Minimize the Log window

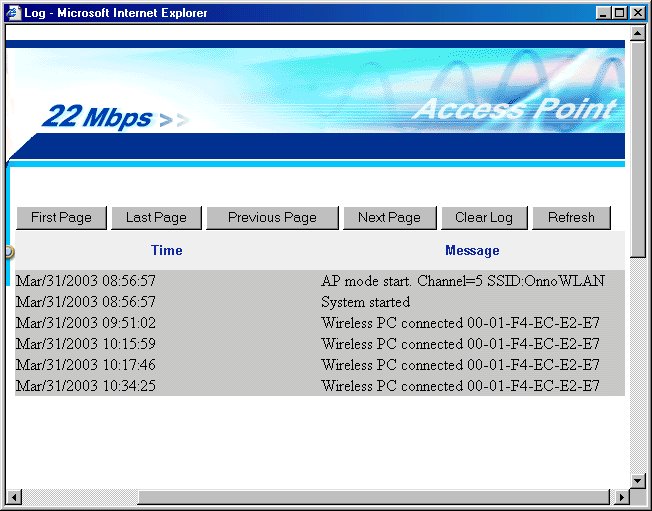[603, 13]
